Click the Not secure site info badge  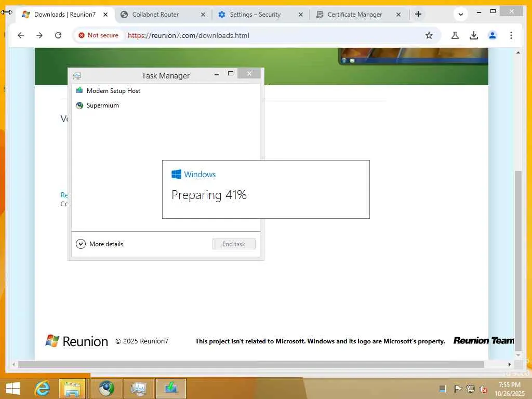98,35
